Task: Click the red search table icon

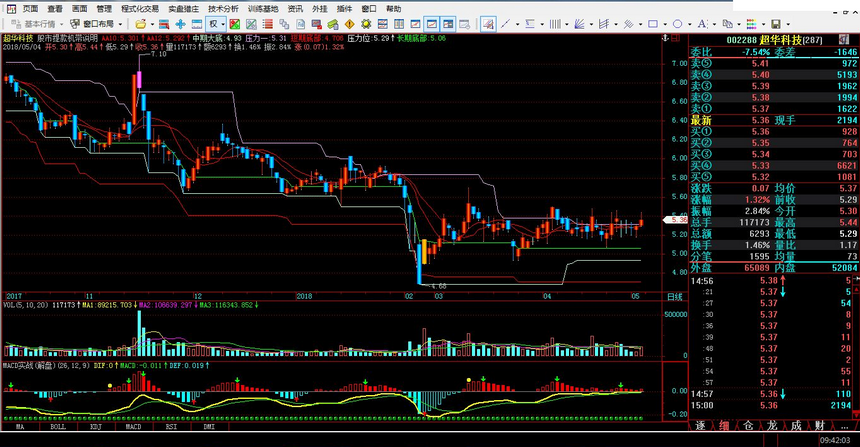Action: 163,24
